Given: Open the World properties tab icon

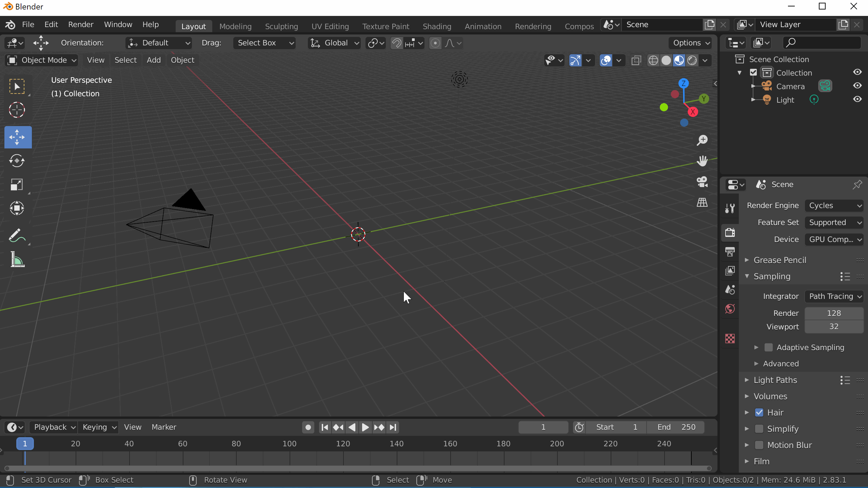Looking at the screenshot, I should coord(730,309).
